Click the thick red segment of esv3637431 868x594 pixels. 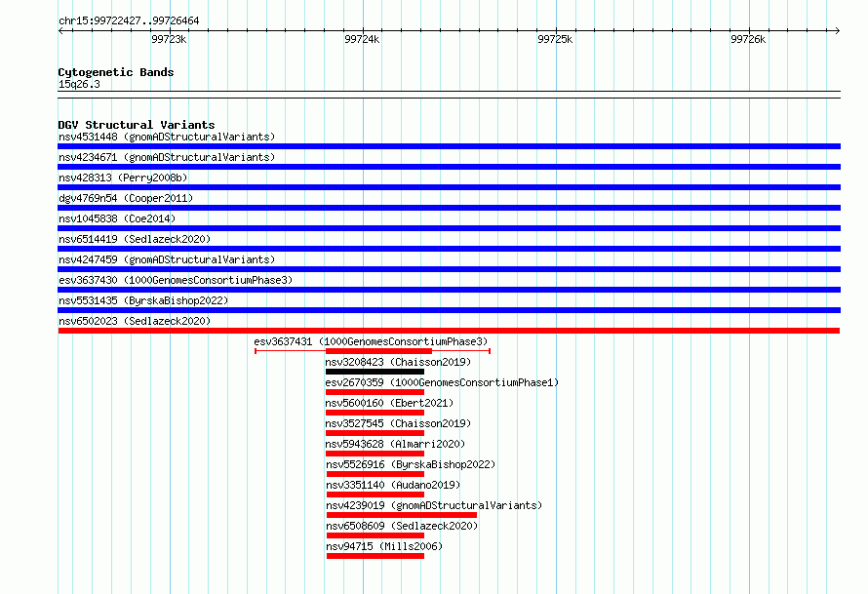point(378,351)
